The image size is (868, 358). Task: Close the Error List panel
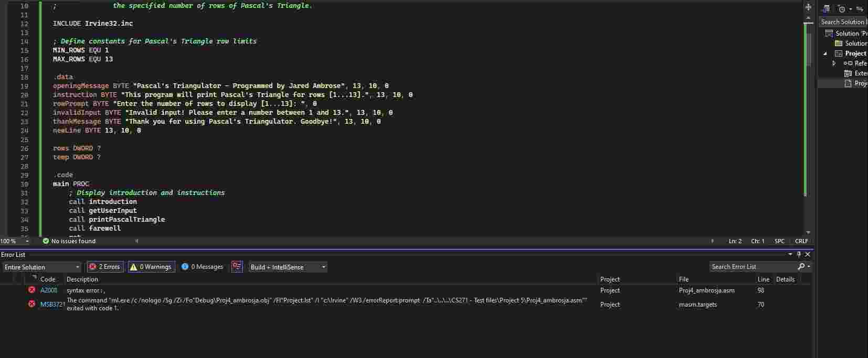(x=808, y=254)
